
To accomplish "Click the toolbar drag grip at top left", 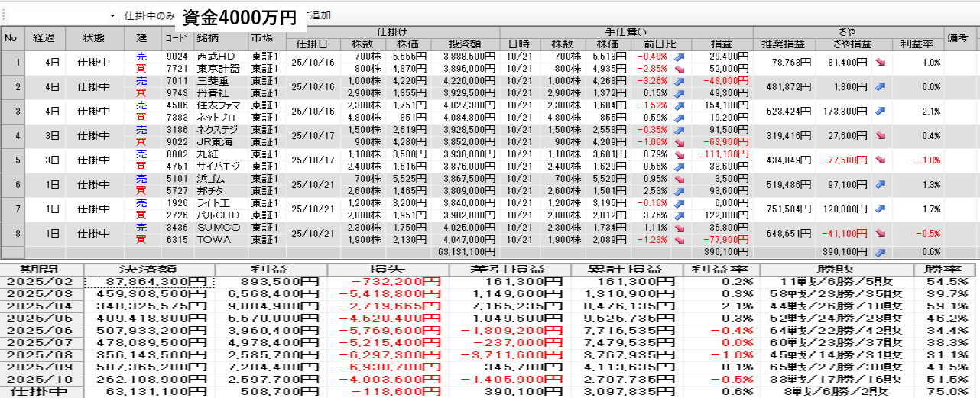I will [x=4, y=15].
